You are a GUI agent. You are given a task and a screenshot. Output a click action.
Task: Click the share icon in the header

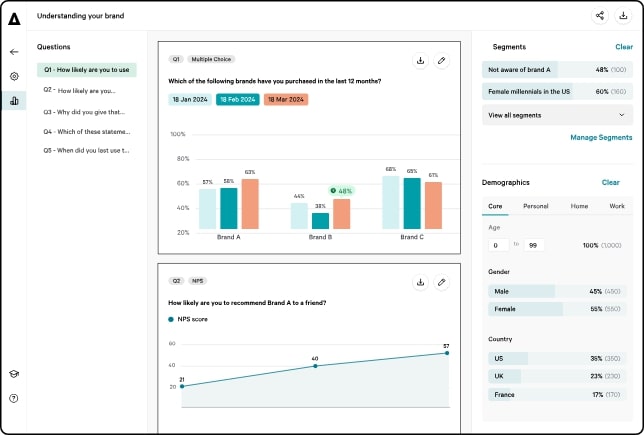600,16
